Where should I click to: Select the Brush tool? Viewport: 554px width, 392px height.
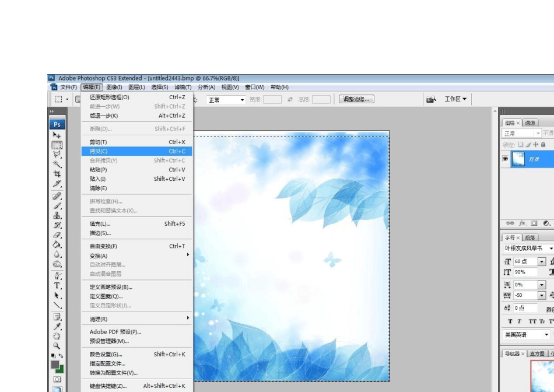pyautogui.click(x=57, y=205)
